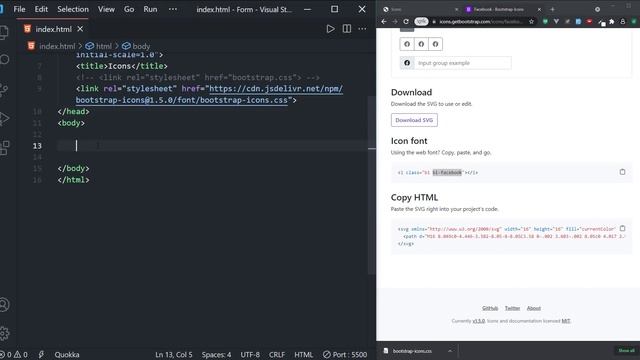Click the third Facebook icon button

(x=436, y=44)
